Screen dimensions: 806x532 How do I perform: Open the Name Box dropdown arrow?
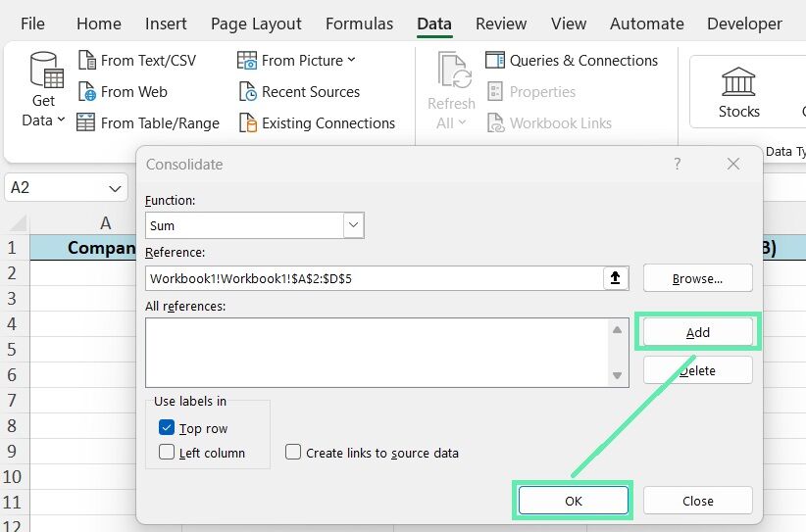pos(115,188)
